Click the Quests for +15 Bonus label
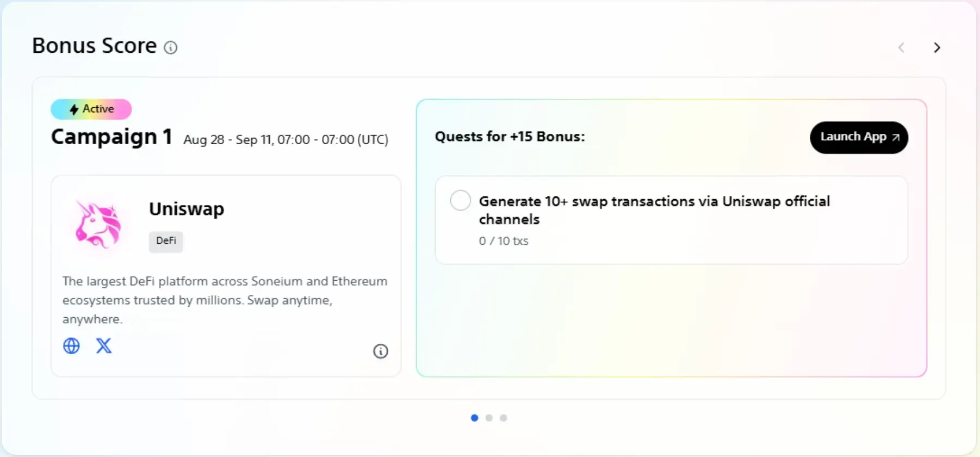Image resolution: width=980 pixels, height=457 pixels. (510, 137)
